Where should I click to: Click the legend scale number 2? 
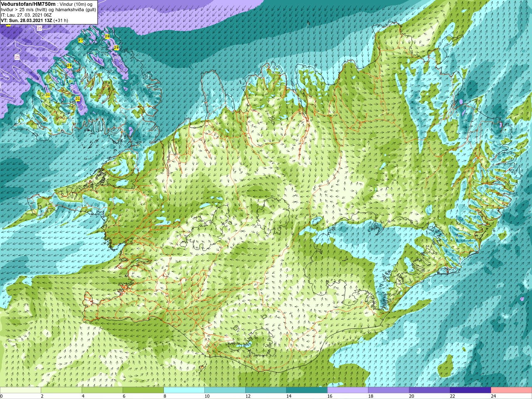(x=42, y=396)
